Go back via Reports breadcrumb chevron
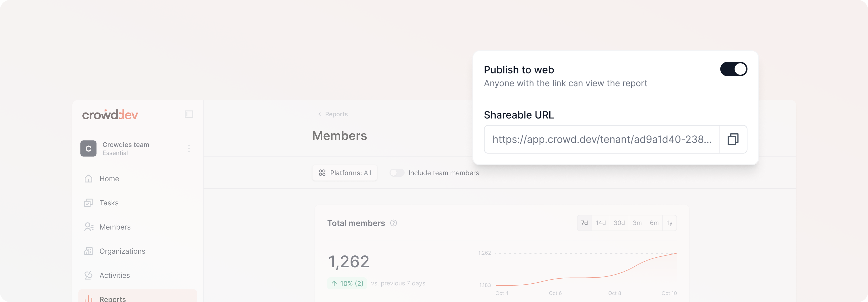The width and height of the screenshot is (868, 302). (x=319, y=115)
